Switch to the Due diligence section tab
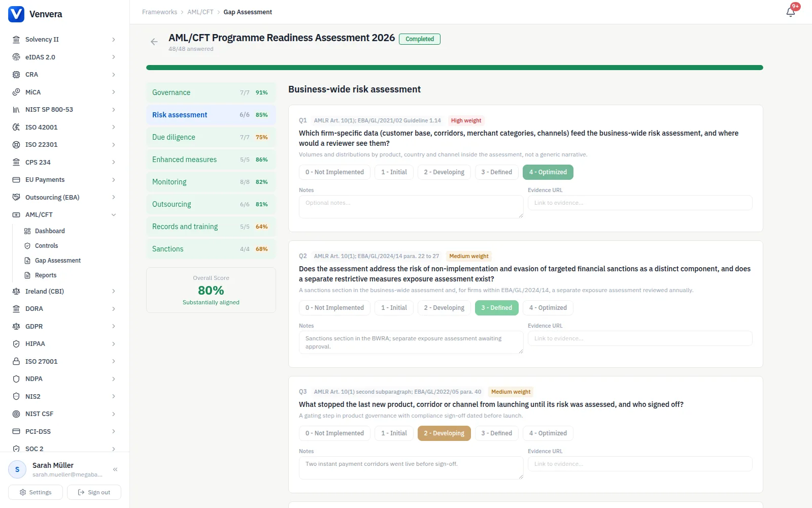 click(x=211, y=137)
